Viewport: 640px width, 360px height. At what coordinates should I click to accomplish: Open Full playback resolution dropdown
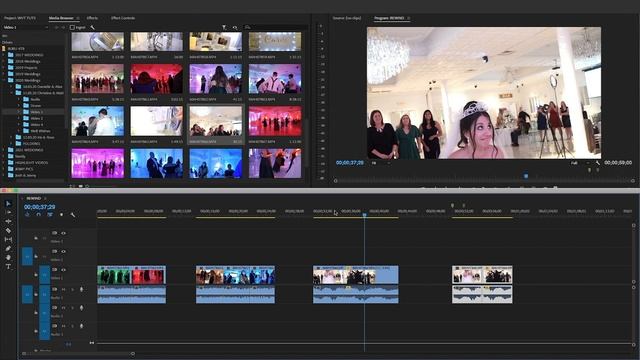coord(580,163)
